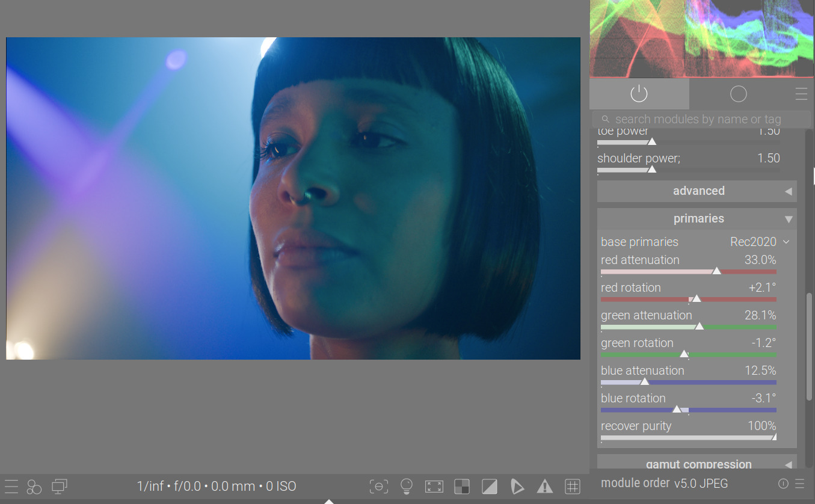Click the full preview frame icon
815x504 pixels.
pos(434,486)
